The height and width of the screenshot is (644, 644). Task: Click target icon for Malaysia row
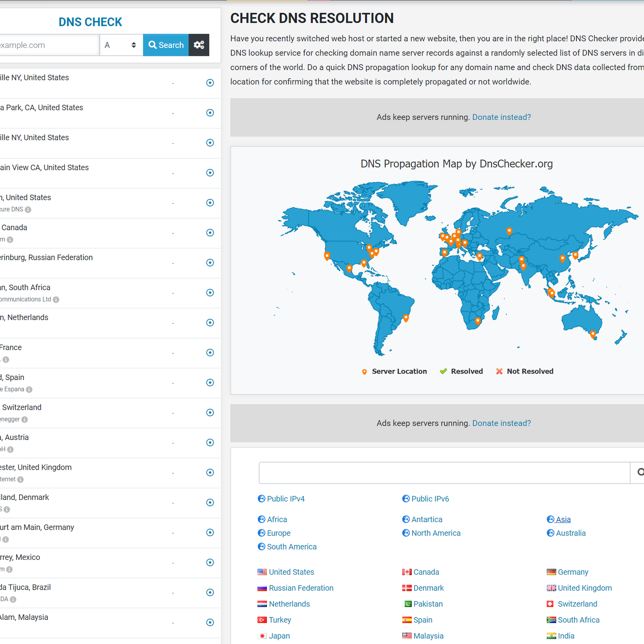coord(210,622)
